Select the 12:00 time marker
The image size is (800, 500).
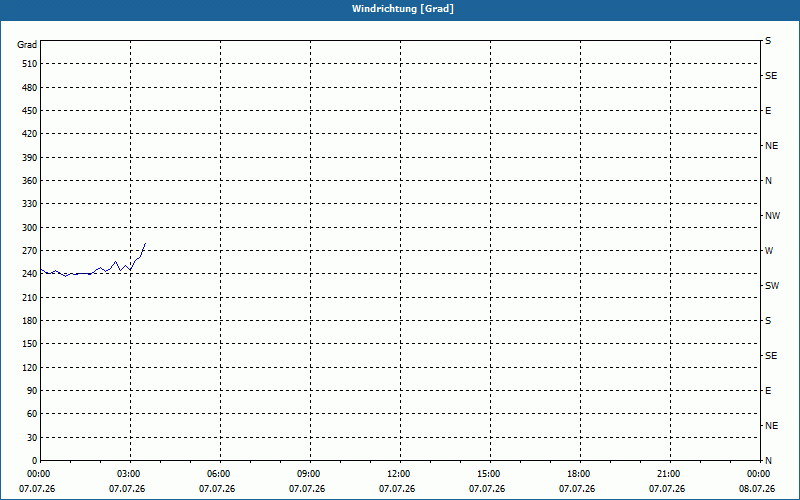pyautogui.click(x=398, y=474)
